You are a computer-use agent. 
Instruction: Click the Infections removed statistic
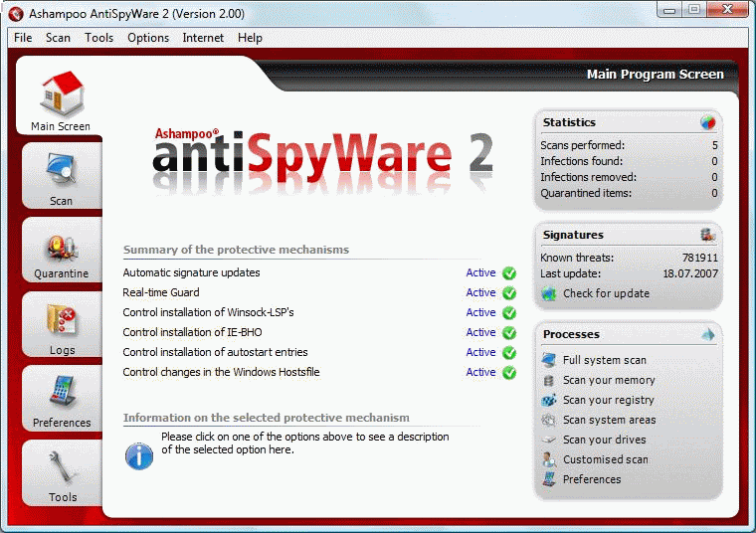(x=629, y=177)
